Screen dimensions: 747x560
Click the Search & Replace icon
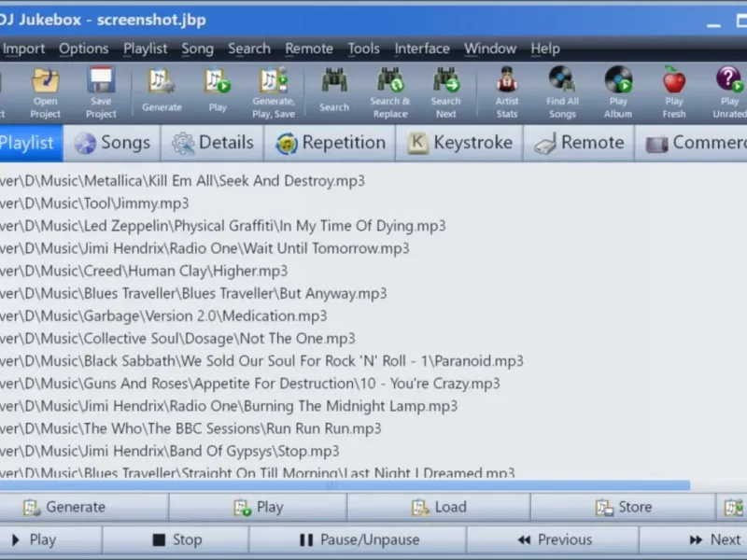[390, 92]
